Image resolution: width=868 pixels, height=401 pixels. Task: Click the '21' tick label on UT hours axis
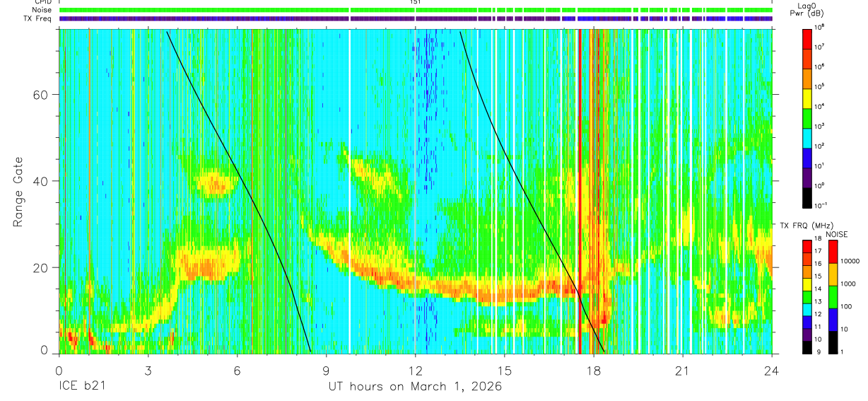click(683, 371)
